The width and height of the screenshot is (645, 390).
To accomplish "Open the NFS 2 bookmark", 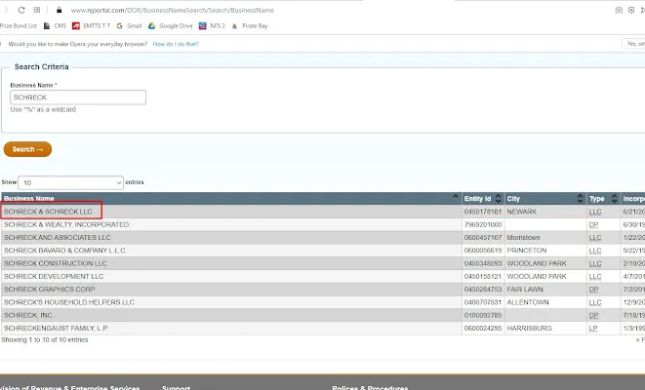I will (x=212, y=26).
